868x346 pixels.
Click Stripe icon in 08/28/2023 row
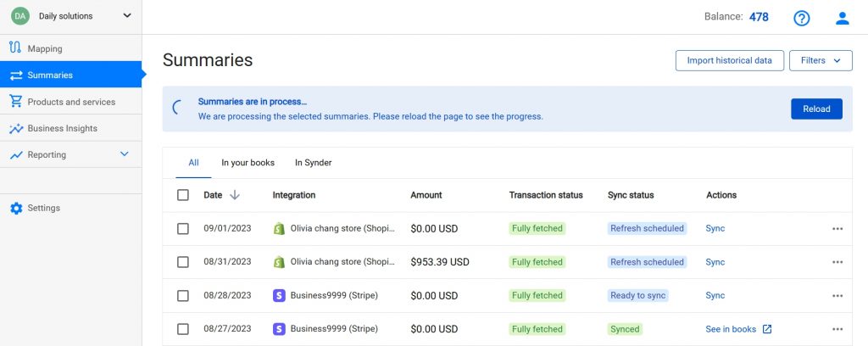click(x=280, y=296)
